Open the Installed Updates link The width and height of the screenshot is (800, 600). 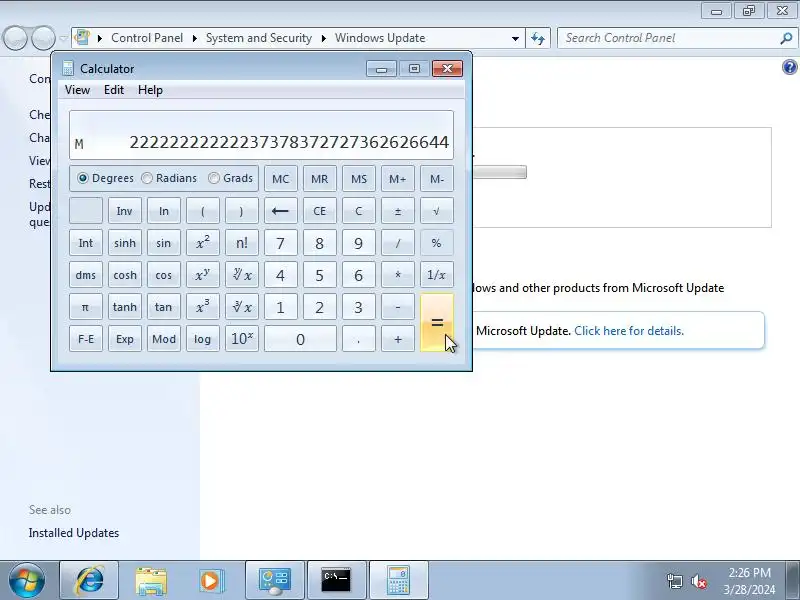[74, 533]
